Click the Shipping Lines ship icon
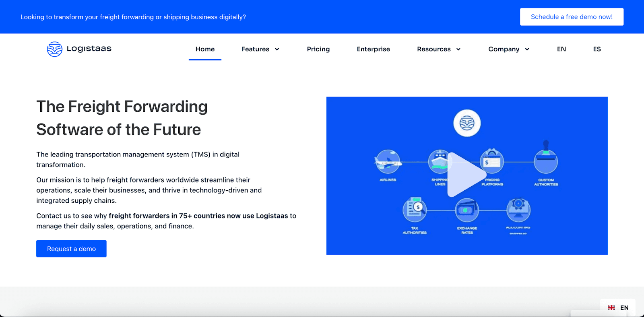644x317 pixels. 440,162
